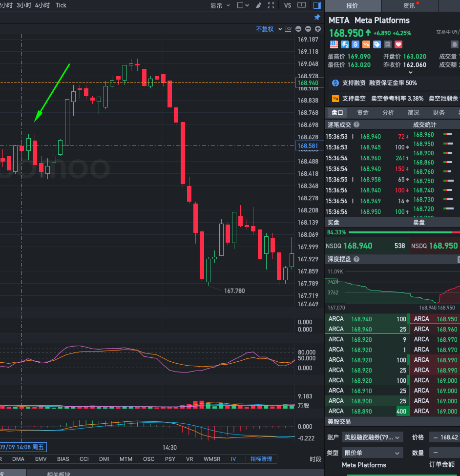460x476 pixels.
Task: Select the WMSR indicator
Action: (x=212, y=459)
